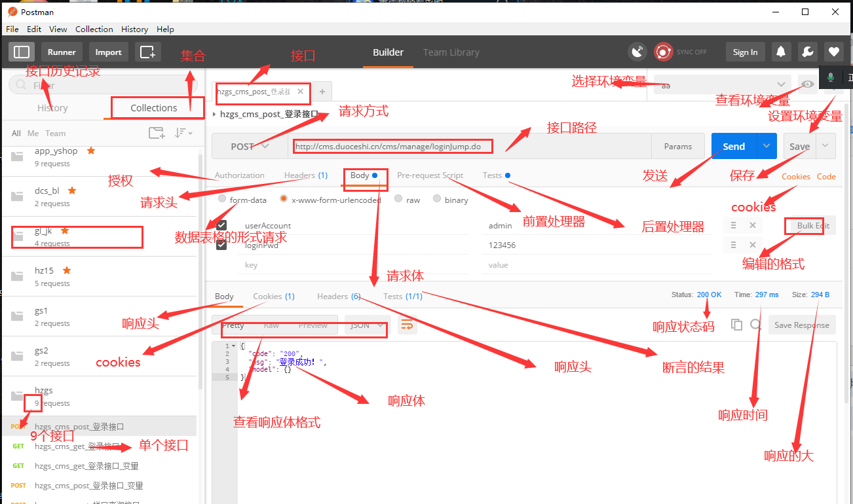Click the folder icon of the gs2 collection

tap(18, 356)
